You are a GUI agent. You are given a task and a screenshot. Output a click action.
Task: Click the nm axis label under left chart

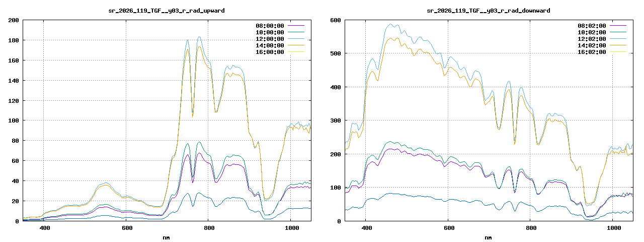166,237
